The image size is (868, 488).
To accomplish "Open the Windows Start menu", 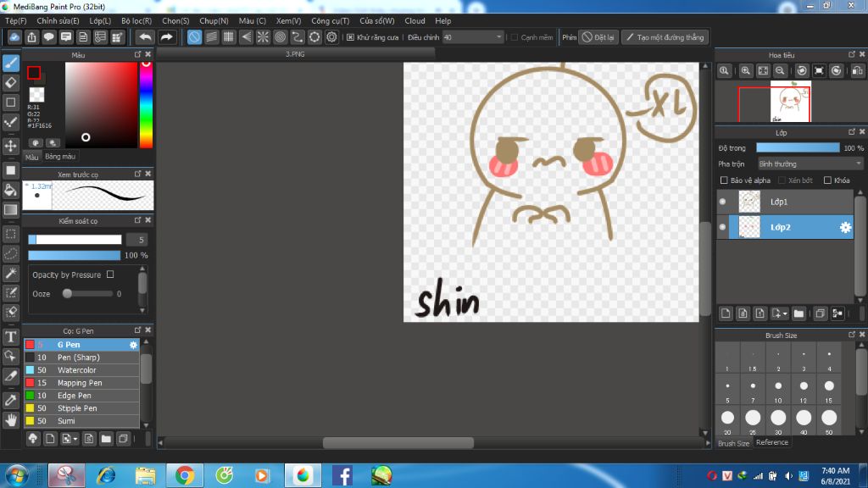I will click(x=17, y=476).
